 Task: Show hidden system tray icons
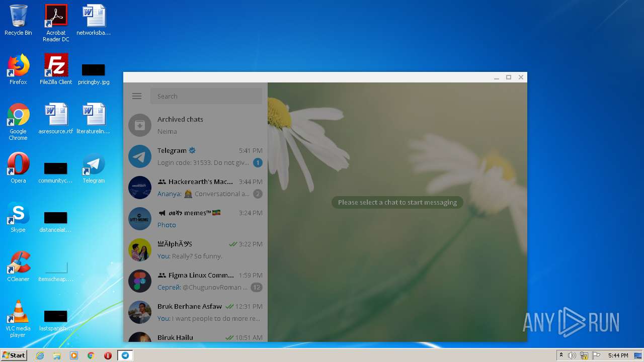[561, 355]
